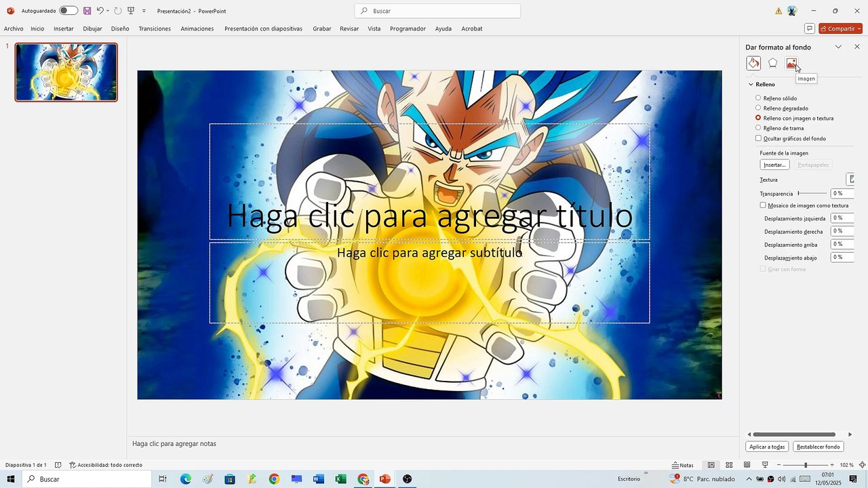868x488 pixels.
Task: Open the format pane options chevron
Action: tap(838, 47)
